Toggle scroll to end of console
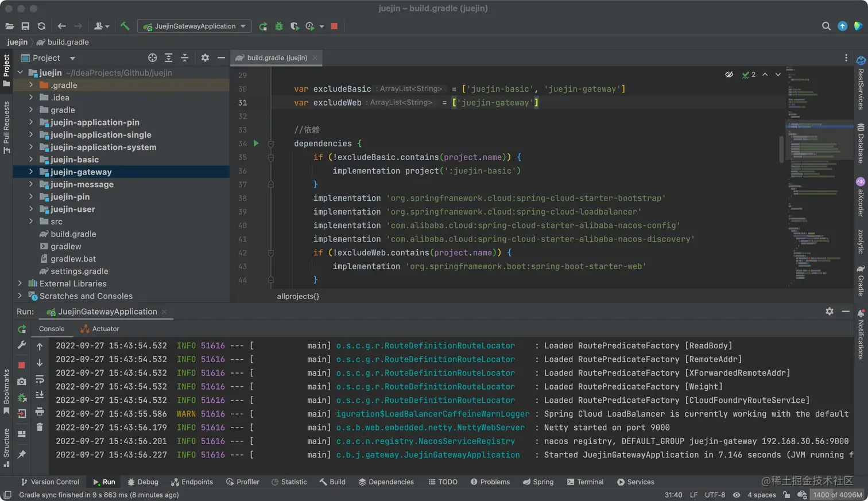This screenshot has height=501, width=868. click(x=40, y=395)
